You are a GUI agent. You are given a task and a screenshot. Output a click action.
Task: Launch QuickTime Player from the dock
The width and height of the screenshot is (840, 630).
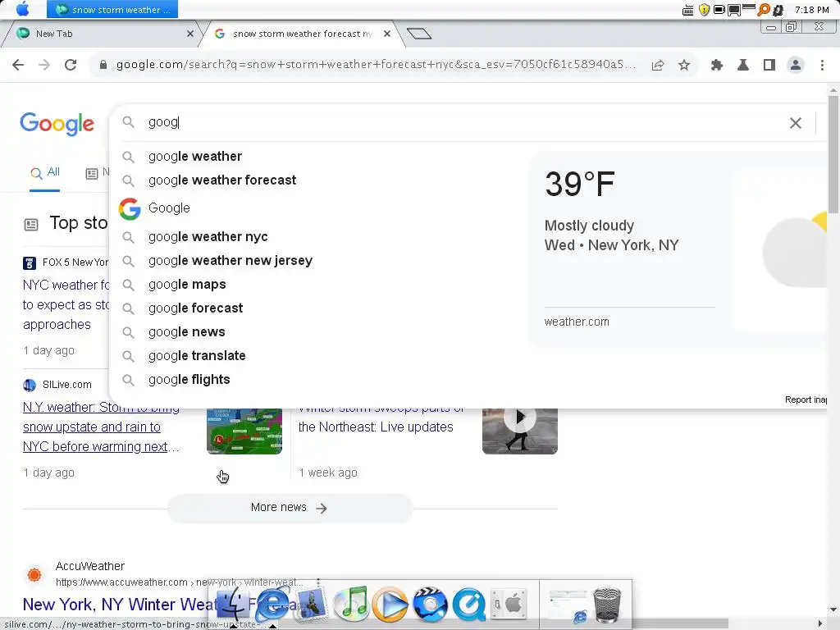(x=469, y=605)
